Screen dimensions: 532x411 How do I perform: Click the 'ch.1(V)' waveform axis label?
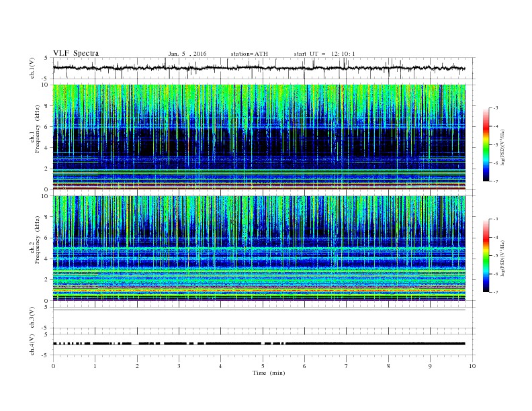(32, 68)
